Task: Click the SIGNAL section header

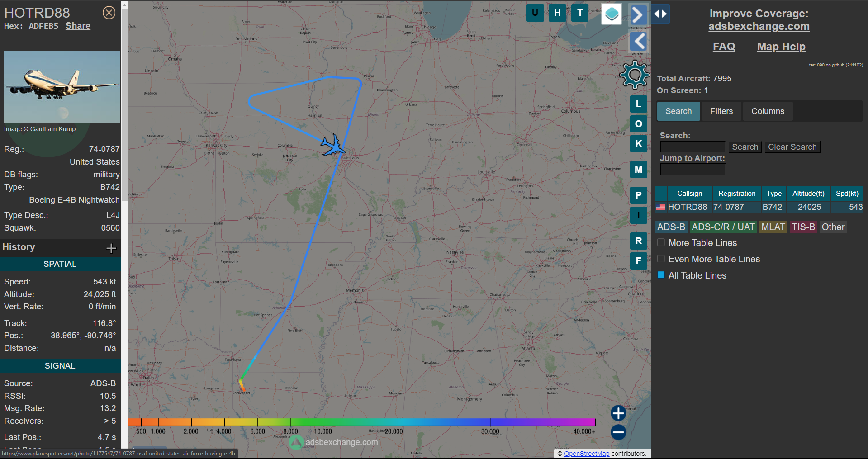Action: [x=60, y=366]
